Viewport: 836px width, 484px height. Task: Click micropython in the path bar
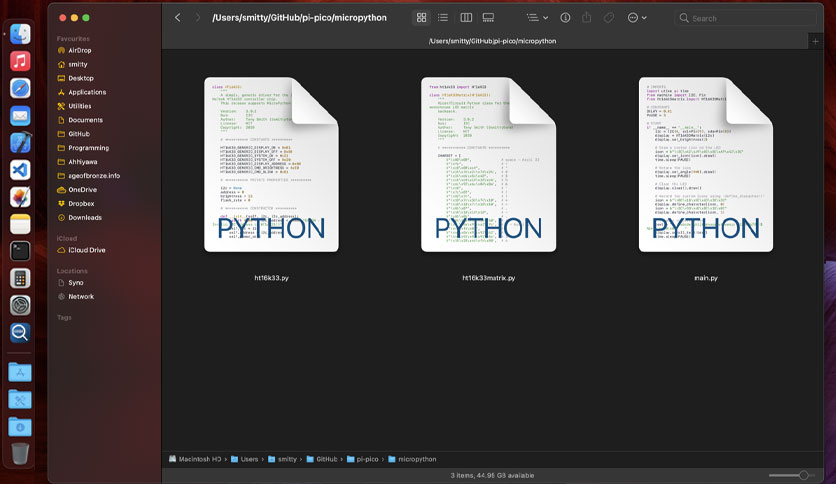pyautogui.click(x=413, y=459)
